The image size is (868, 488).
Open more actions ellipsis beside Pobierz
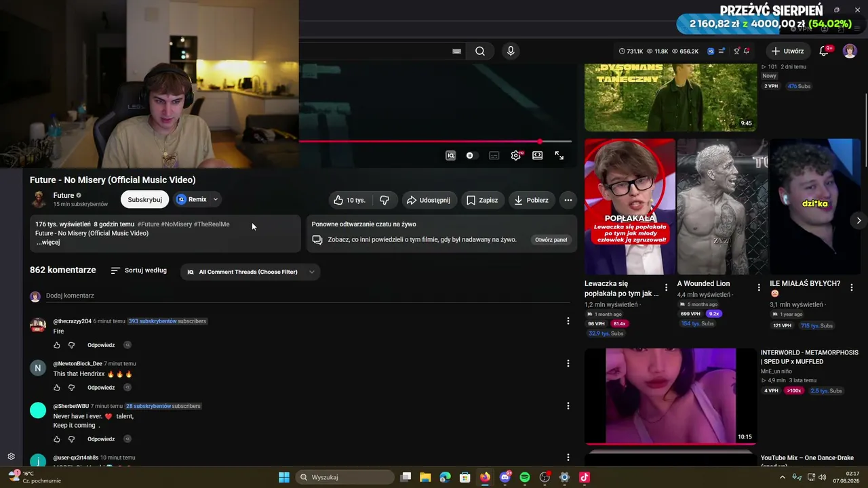[x=568, y=200]
